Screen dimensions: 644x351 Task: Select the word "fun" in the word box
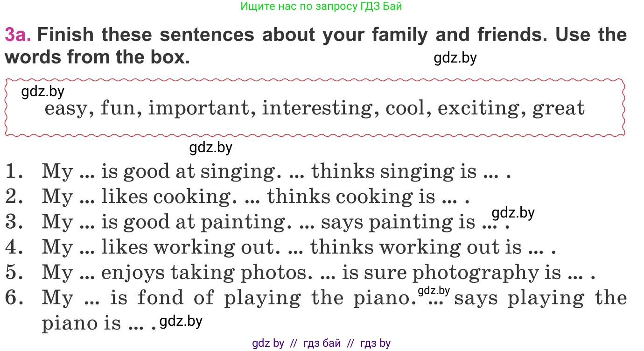[x=118, y=109]
